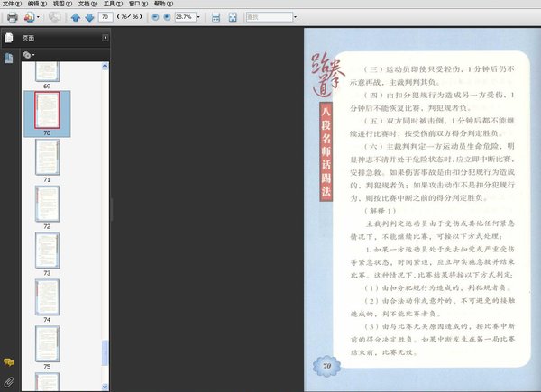Open the Find options dropdown arrow

tap(295, 17)
